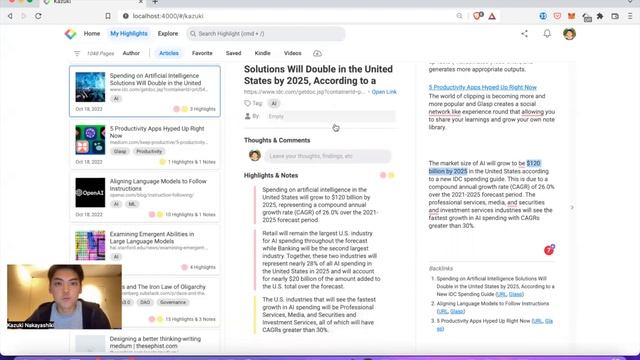Click the Thoughts & Comments input box
This screenshot has width=640, height=360.
328,156
